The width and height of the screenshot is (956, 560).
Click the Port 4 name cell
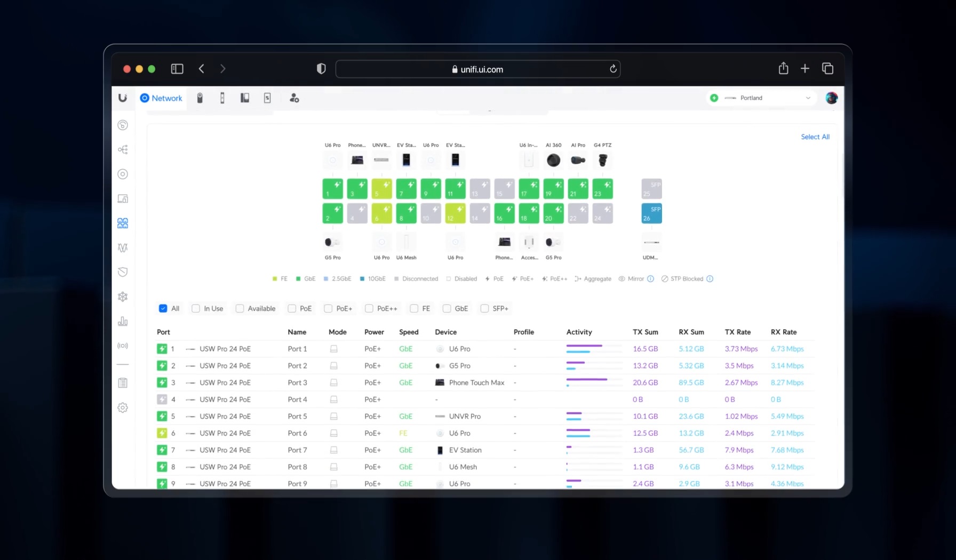coord(298,399)
